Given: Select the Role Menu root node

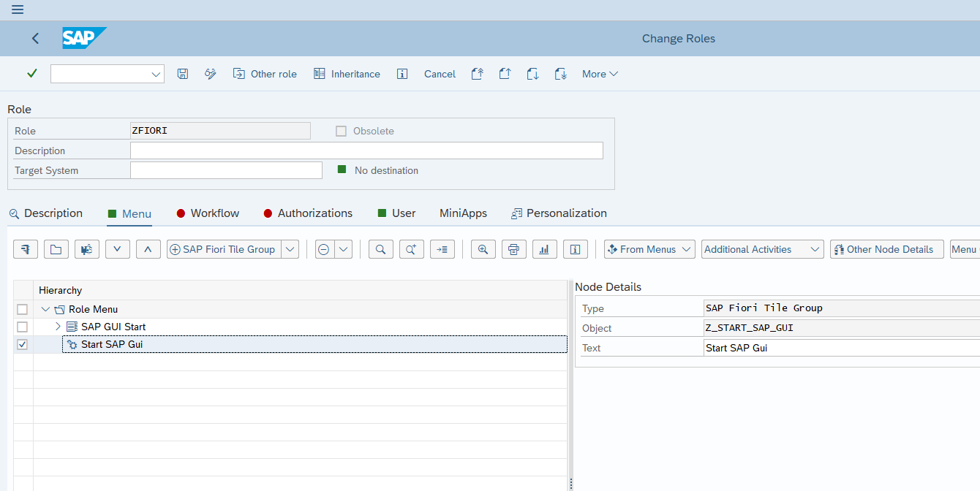Looking at the screenshot, I should pyautogui.click(x=93, y=309).
